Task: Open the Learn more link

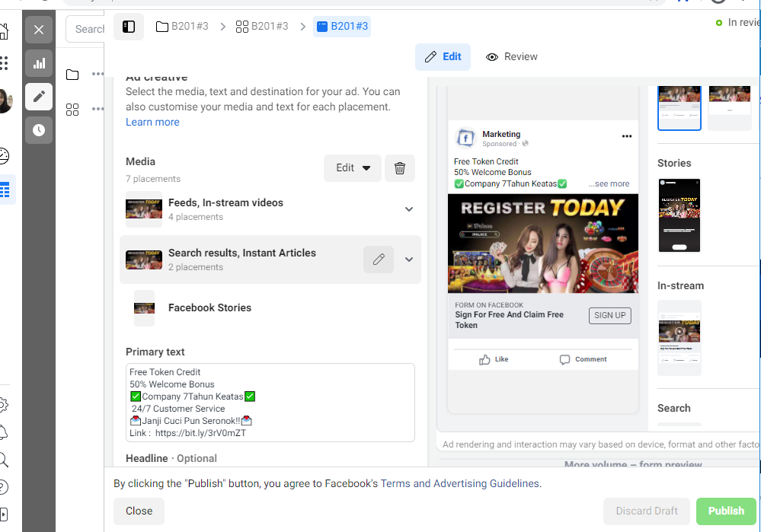Action: [152, 123]
